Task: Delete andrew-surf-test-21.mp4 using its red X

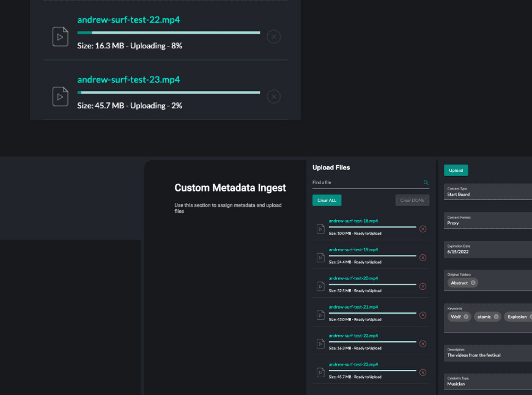Action: click(x=423, y=315)
